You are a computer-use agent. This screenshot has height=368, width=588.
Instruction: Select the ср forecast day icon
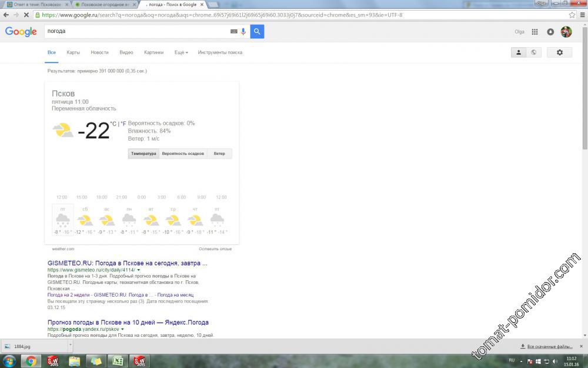click(x=173, y=220)
